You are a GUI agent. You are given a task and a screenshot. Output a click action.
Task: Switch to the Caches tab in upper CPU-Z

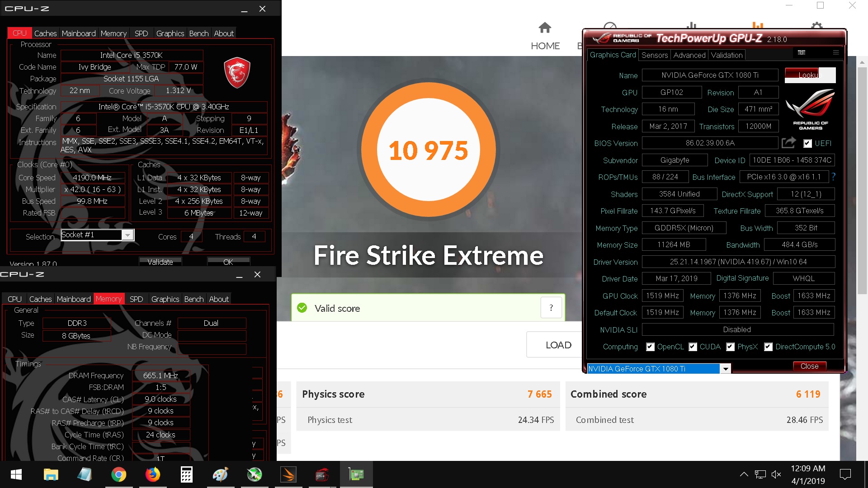(x=45, y=33)
